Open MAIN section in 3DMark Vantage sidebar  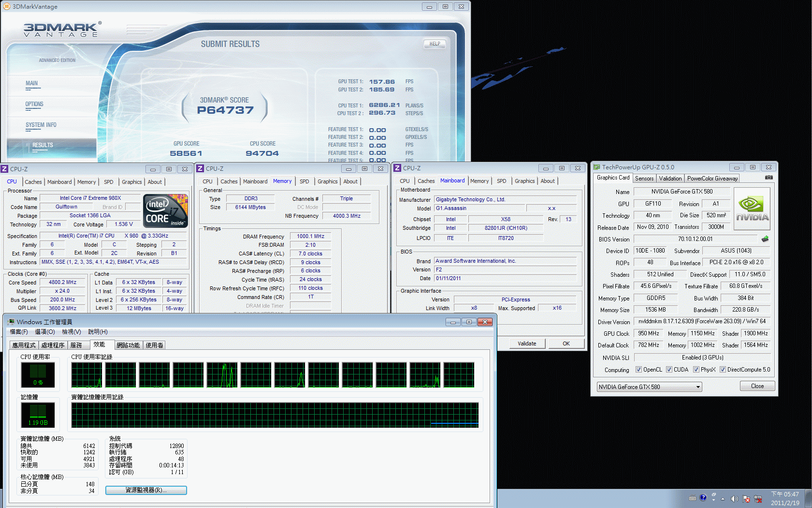(x=32, y=84)
